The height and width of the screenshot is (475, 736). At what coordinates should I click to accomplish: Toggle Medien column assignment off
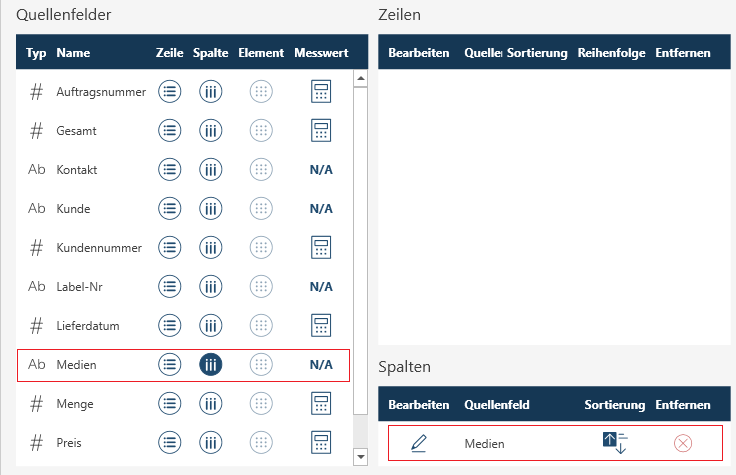(211, 365)
